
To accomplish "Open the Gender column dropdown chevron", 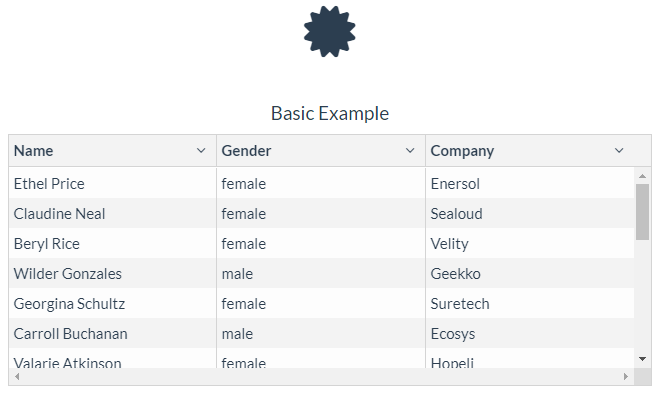I will [x=410, y=151].
